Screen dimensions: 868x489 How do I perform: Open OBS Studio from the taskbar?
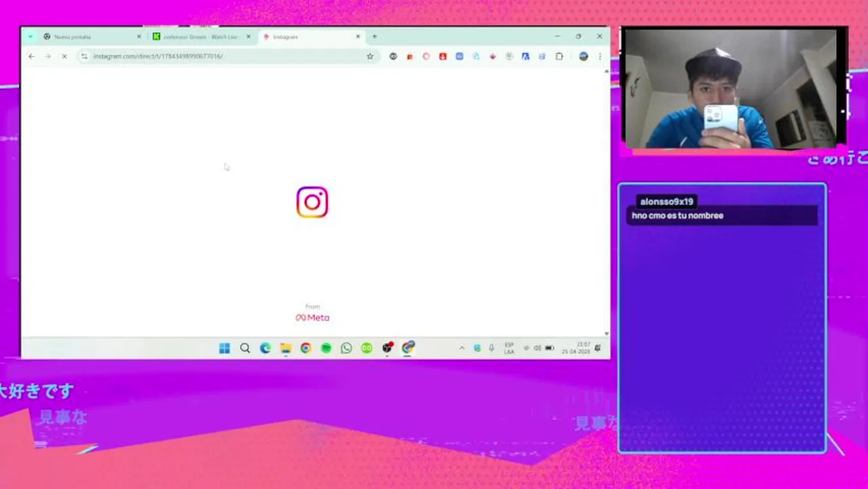[x=388, y=348]
